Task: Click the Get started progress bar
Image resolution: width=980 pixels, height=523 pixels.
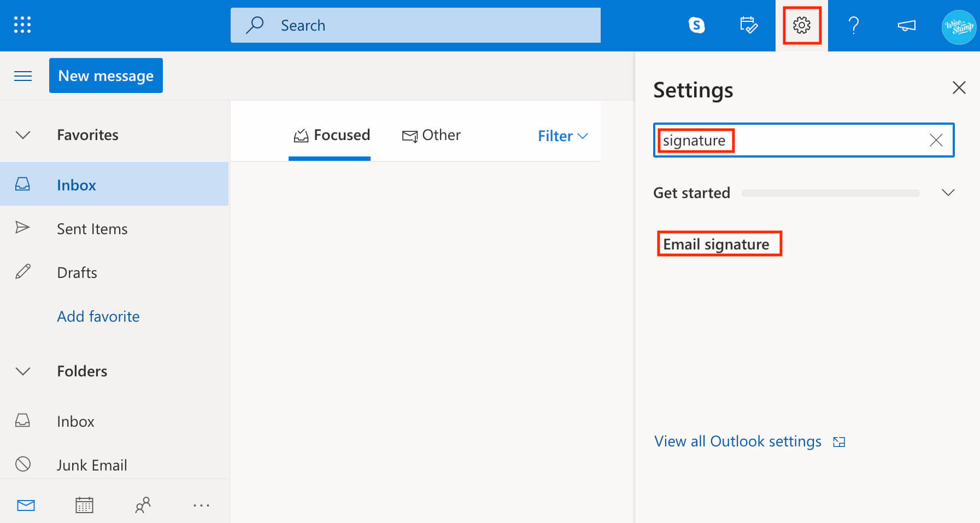Action: click(x=830, y=193)
